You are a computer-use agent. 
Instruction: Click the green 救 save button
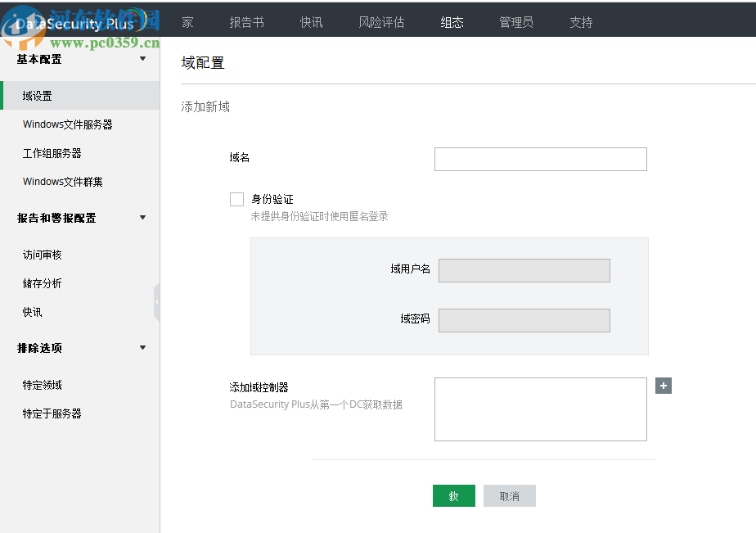(453, 495)
